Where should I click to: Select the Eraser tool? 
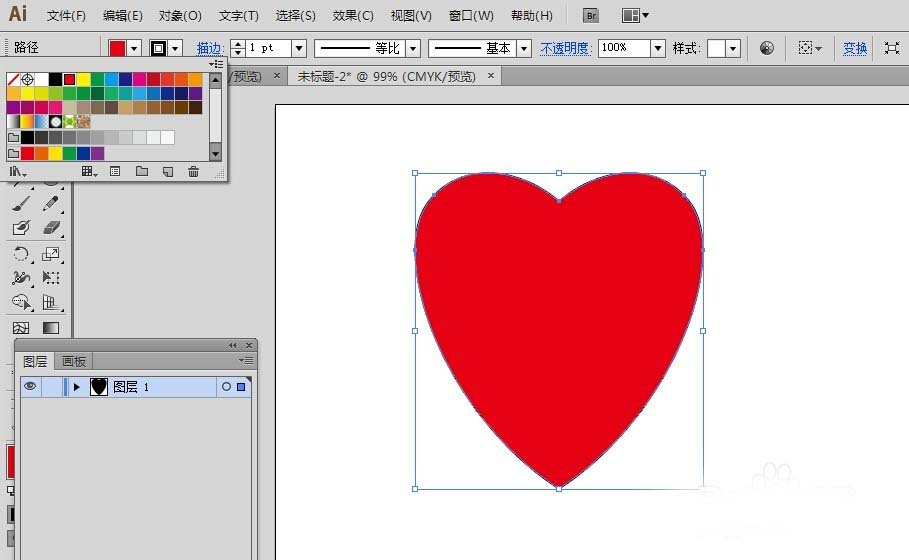[51, 229]
